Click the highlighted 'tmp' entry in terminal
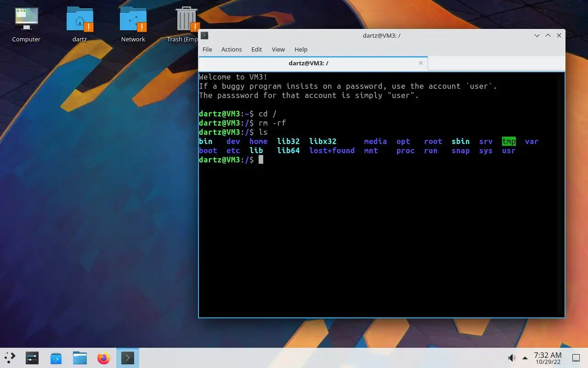Viewport: 588px width, 368px height. 509,142
